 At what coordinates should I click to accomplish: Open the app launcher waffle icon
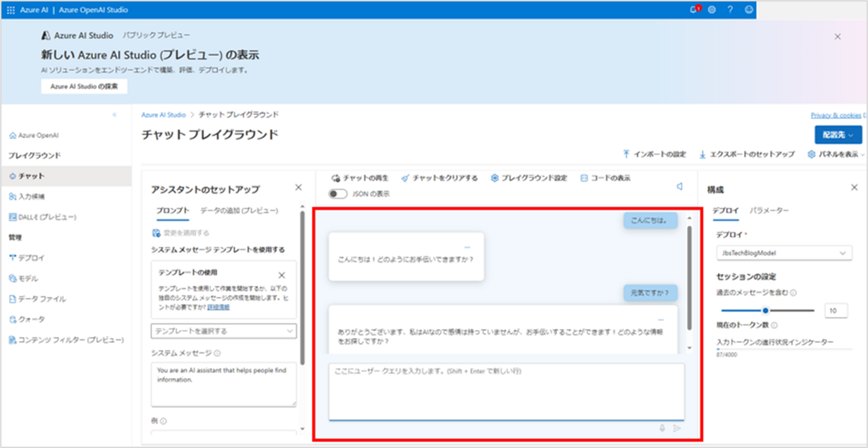point(10,9)
